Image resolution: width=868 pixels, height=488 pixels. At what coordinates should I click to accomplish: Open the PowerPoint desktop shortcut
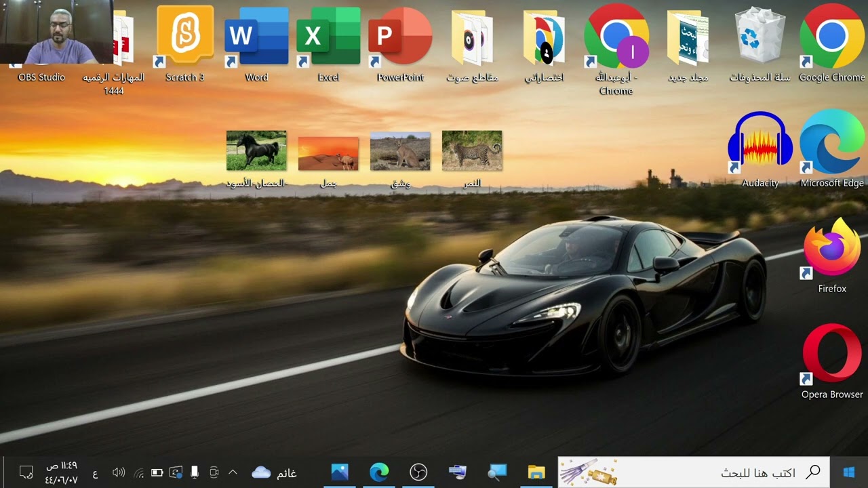[x=400, y=43]
